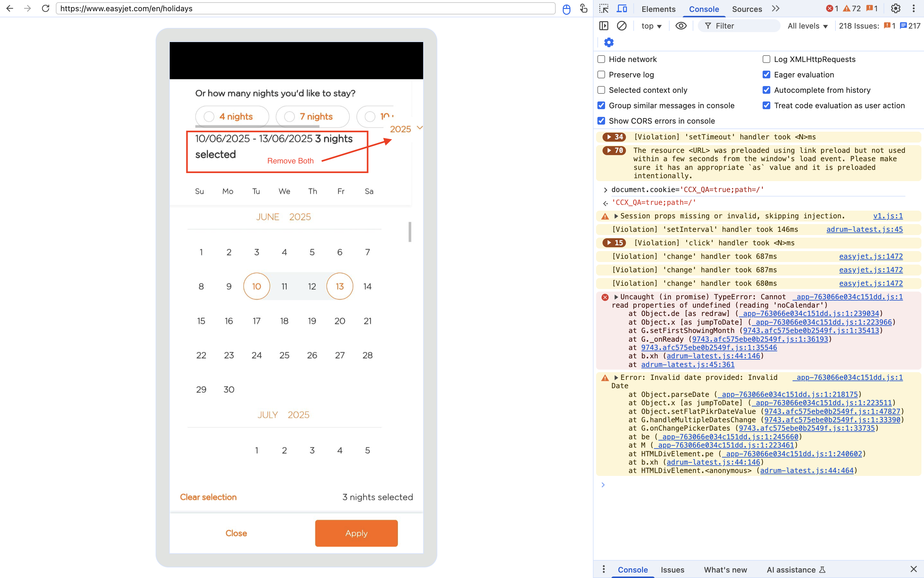
Task: Uncheck Autocomplete from history
Action: point(766,90)
